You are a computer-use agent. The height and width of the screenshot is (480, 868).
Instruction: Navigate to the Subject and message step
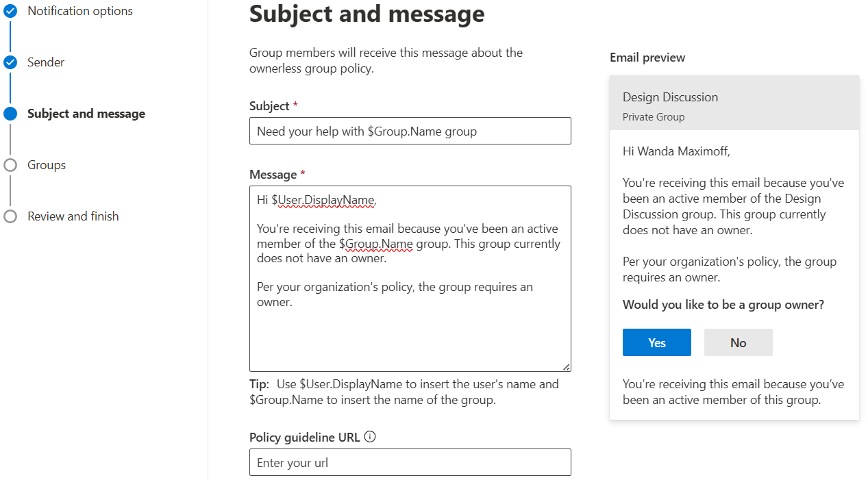(86, 113)
